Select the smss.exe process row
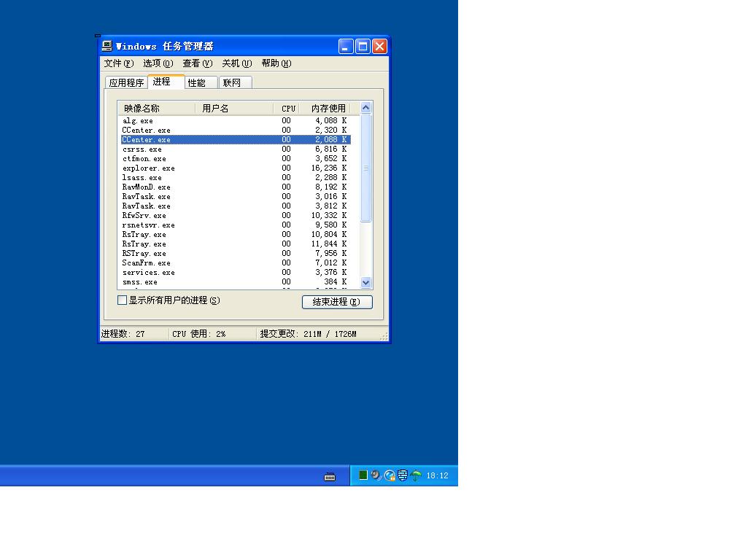This screenshot has height=560, width=747. click(x=236, y=282)
